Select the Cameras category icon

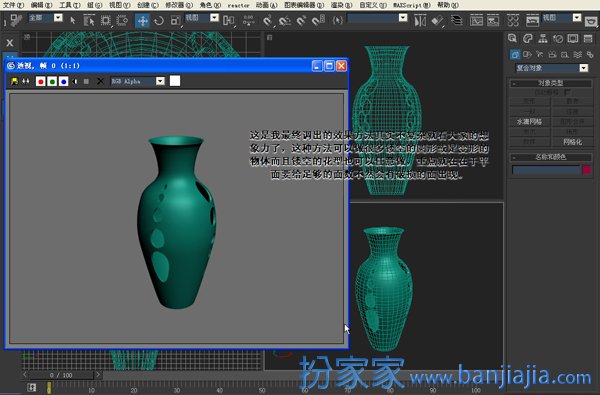coord(553,54)
